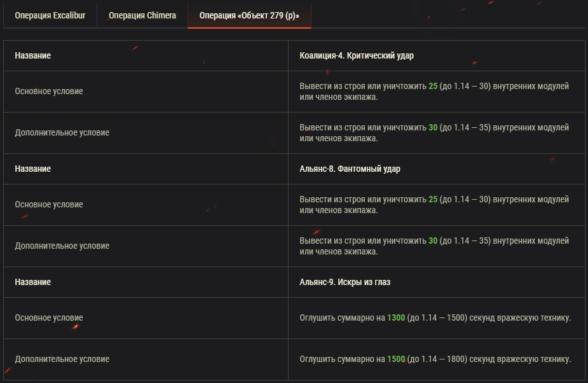Screen dimensions: 588x383
Task: Click the Альянс-8. Фантомный удар mission title
Action: [x=350, y=169]
